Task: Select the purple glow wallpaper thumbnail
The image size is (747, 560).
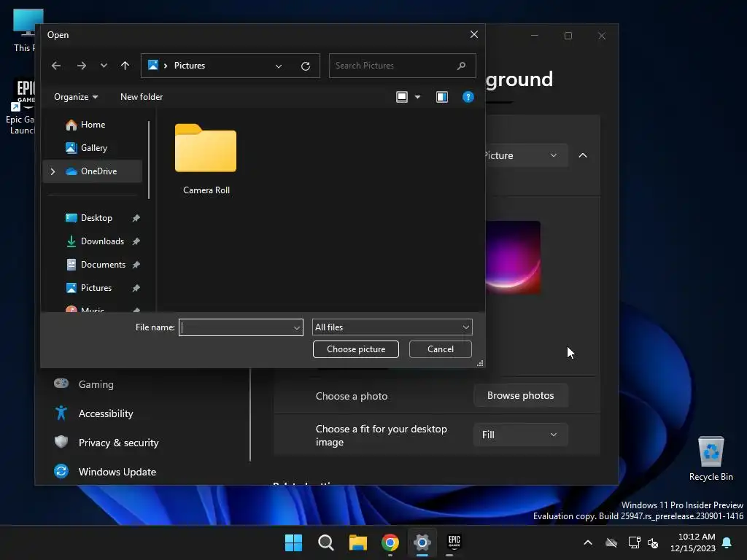Action: coord(513,257)
